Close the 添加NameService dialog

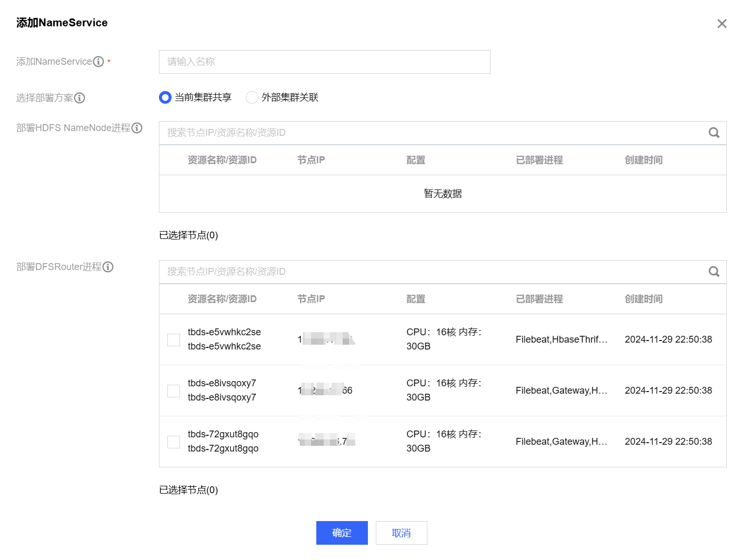click(x=722, y=24)
